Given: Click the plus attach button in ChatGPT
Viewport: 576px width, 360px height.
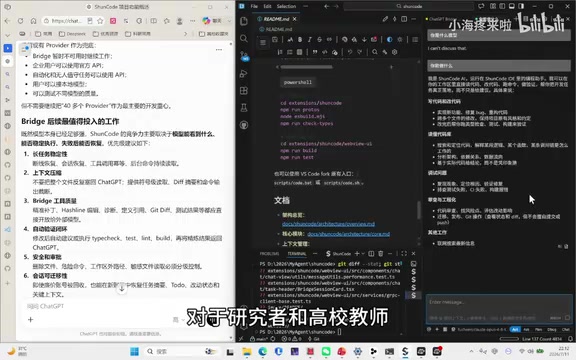Looking at the screenshot, I should 30,320.
